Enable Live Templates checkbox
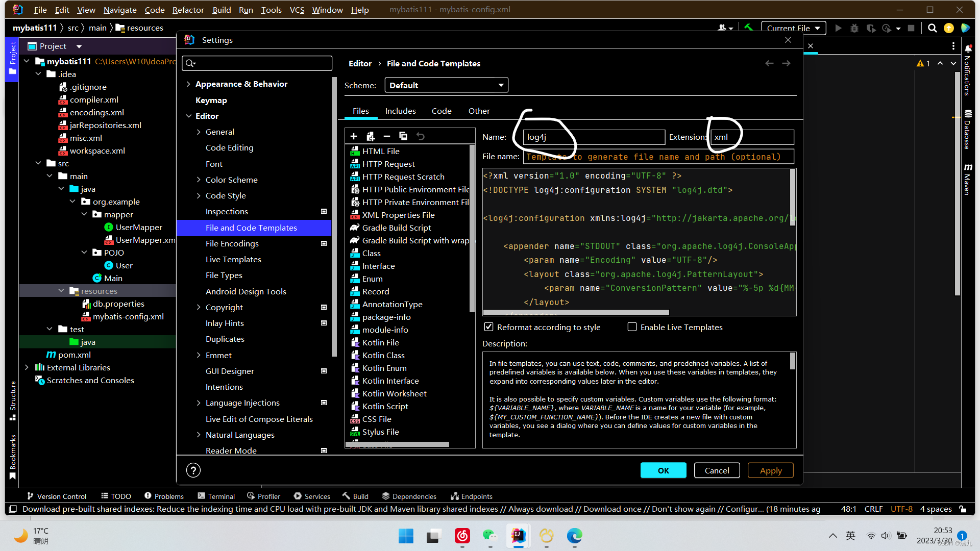This screenshot has height=551, width=980. [x=632, y=327]
